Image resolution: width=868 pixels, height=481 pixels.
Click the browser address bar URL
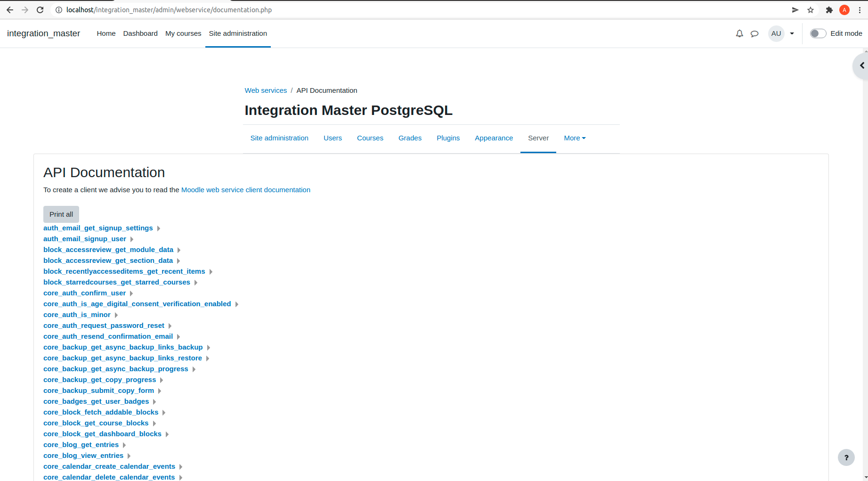[169, 10]
